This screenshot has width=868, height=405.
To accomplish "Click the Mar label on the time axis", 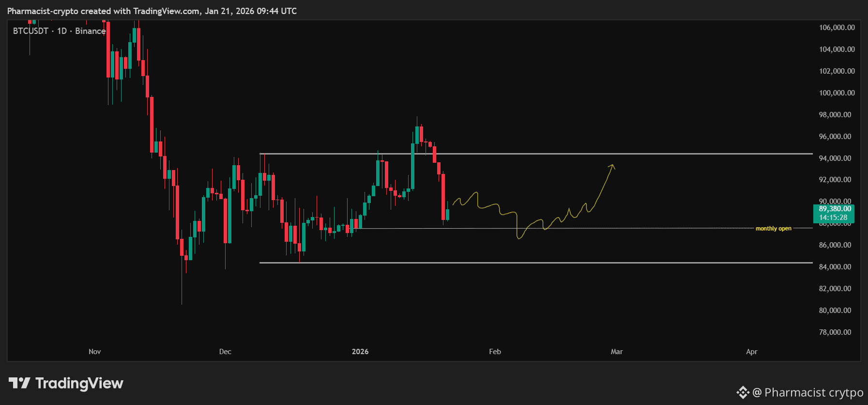I will (x=617, y=352).
